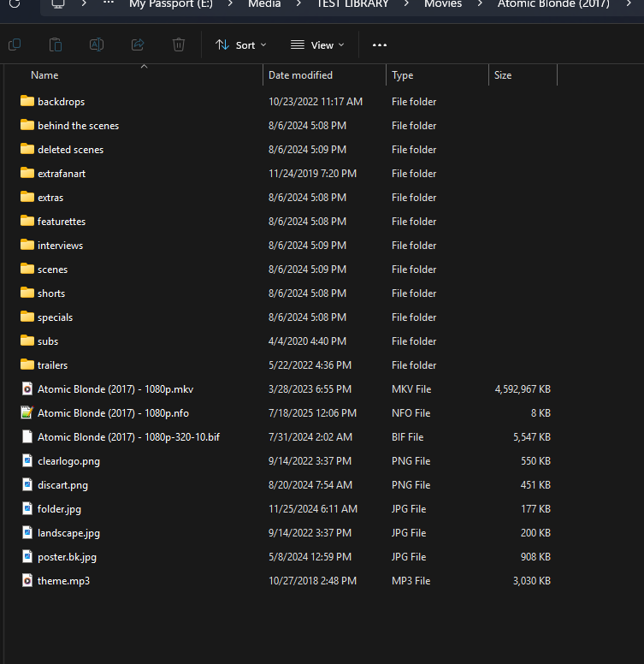The height and width of the screenshot is (664, 644).
Task: Sort by the Date modified column header
Action: [x=300, y=75]
